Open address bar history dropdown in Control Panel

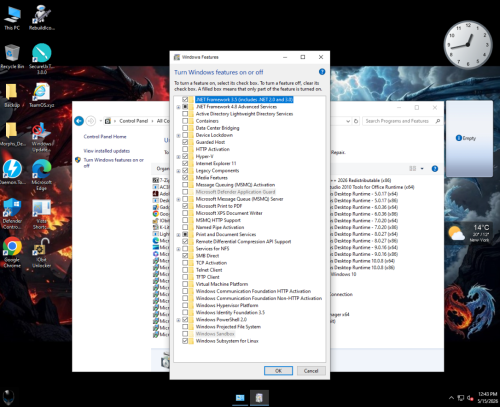coord(348,121)
